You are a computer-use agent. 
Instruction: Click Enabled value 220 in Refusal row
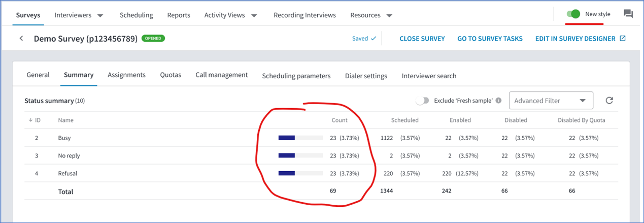point(447,173)
